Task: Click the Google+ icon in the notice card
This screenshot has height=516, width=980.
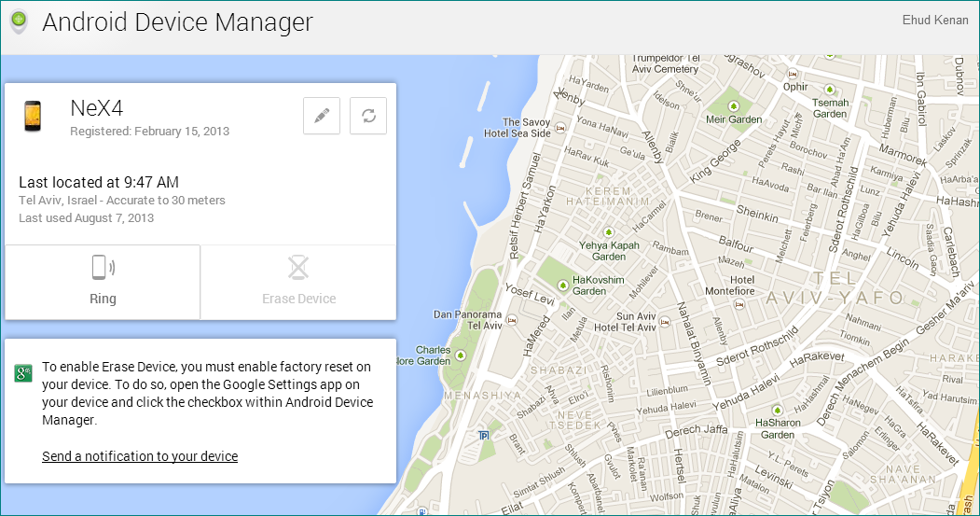Action: (x=23, y=374)
